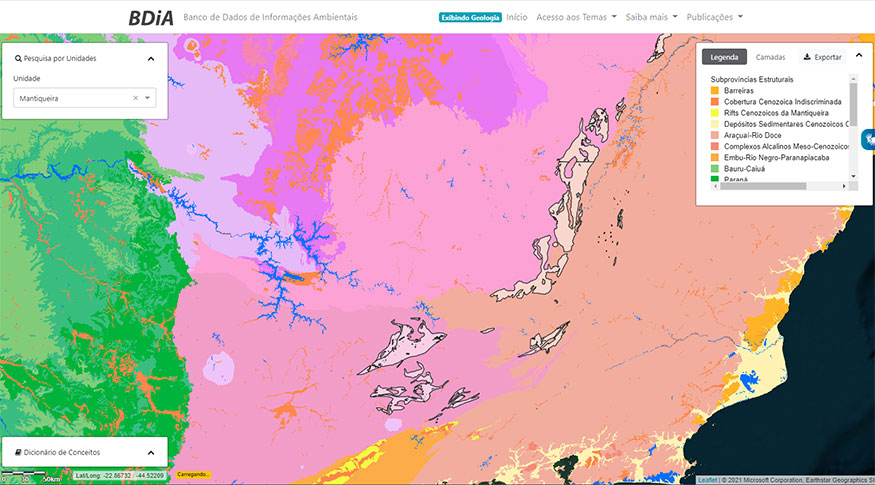Click the legend vertical scrollbar thumb
The height and width of the screenshot is (485, 875).
coord(853,104)
